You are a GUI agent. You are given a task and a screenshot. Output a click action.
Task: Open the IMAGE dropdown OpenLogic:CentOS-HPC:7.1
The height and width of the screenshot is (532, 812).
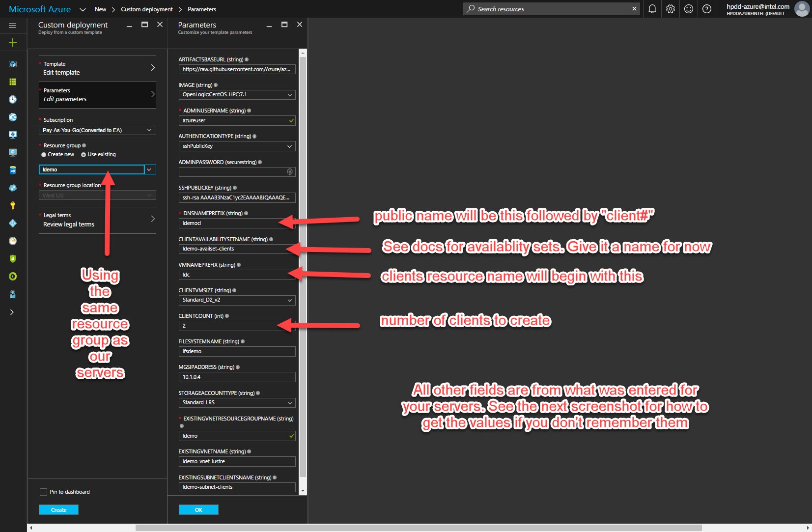(237, 95)
